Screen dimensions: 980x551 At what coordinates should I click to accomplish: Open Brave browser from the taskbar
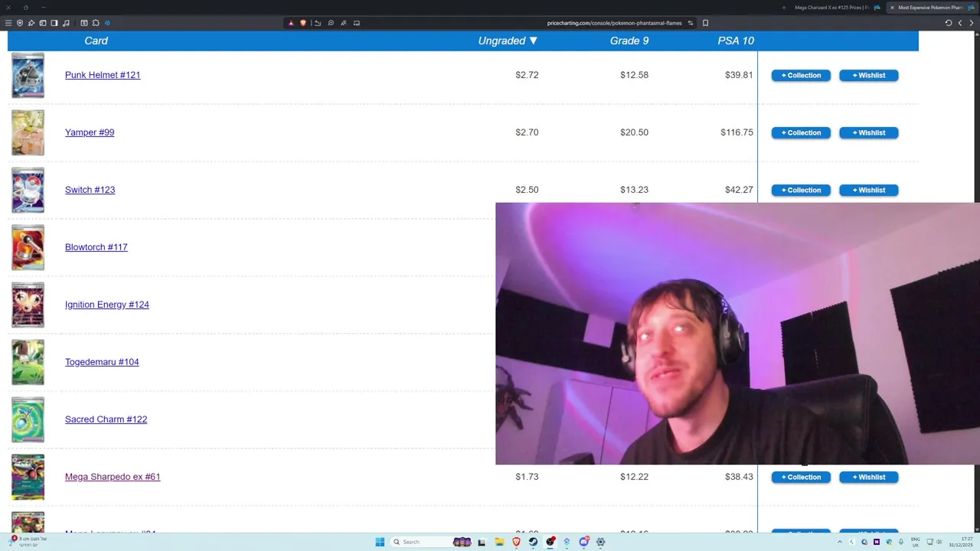[516, 542]
